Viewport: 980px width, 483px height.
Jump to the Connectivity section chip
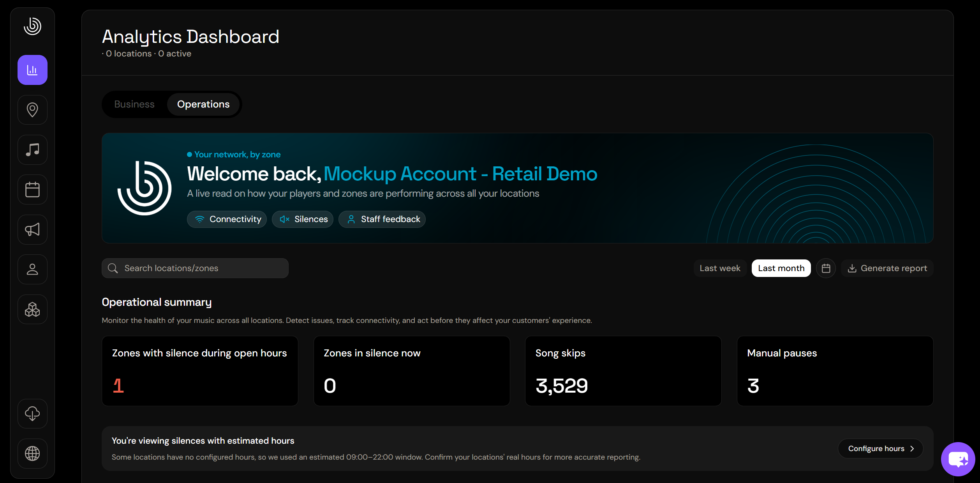pos(227,219)
